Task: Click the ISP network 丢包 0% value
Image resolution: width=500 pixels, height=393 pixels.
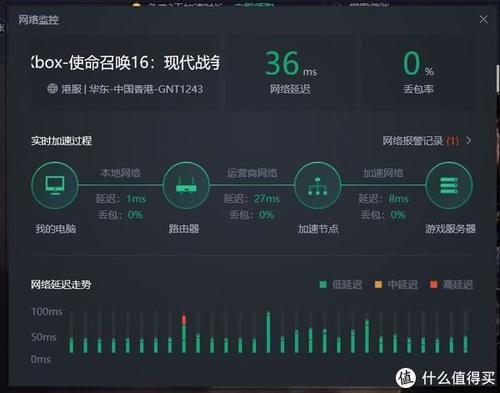Action: click(x=267, y=215)
